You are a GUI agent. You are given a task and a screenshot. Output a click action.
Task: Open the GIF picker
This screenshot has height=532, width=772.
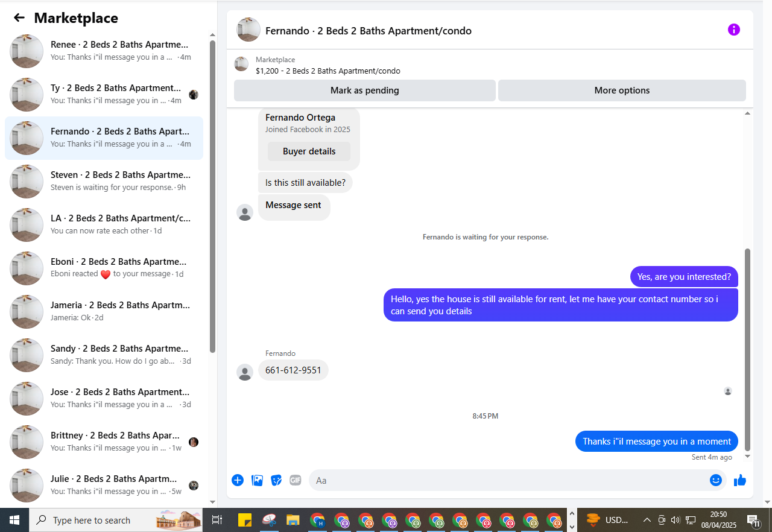point(295,480)
